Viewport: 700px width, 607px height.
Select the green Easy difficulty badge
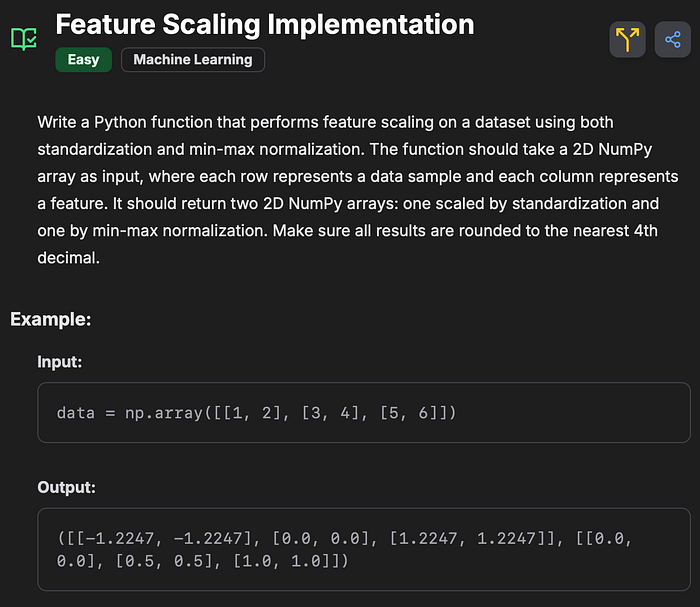click(83, 60)
